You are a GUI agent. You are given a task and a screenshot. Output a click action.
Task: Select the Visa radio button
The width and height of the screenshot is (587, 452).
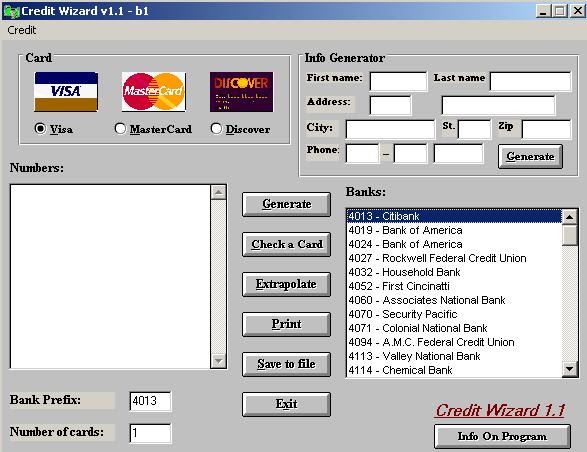coord(40,129)
